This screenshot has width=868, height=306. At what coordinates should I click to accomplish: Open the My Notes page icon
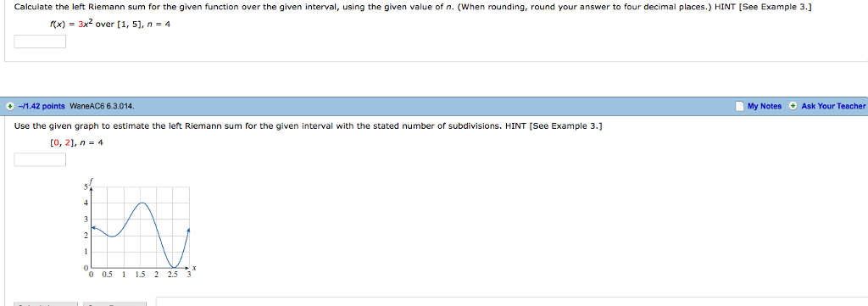739,106
